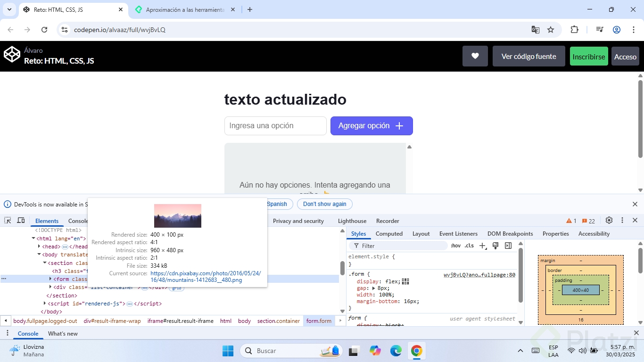The image size is (644, 362).
Task: Open the flexbox editor icon next to display: flex
Action: (405, 281)
